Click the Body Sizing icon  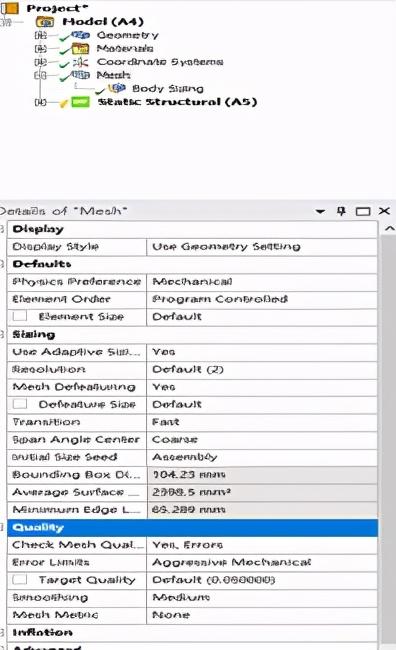[117, 88]
